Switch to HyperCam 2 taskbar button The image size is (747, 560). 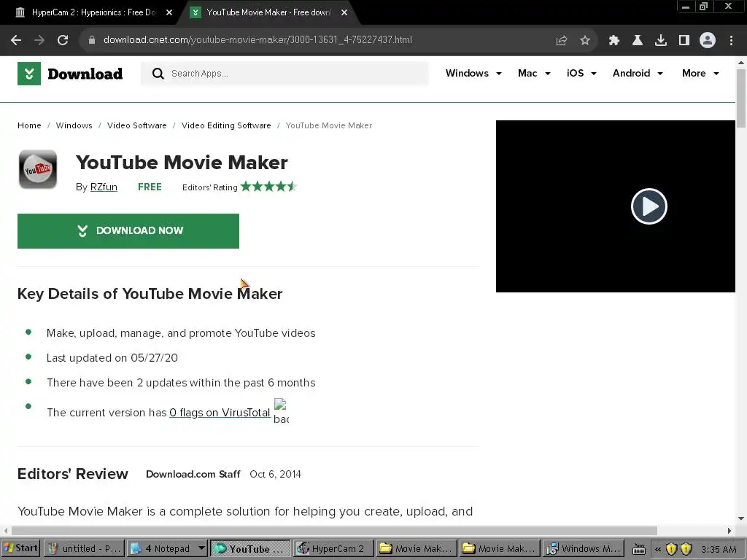(x=333, y=548)
